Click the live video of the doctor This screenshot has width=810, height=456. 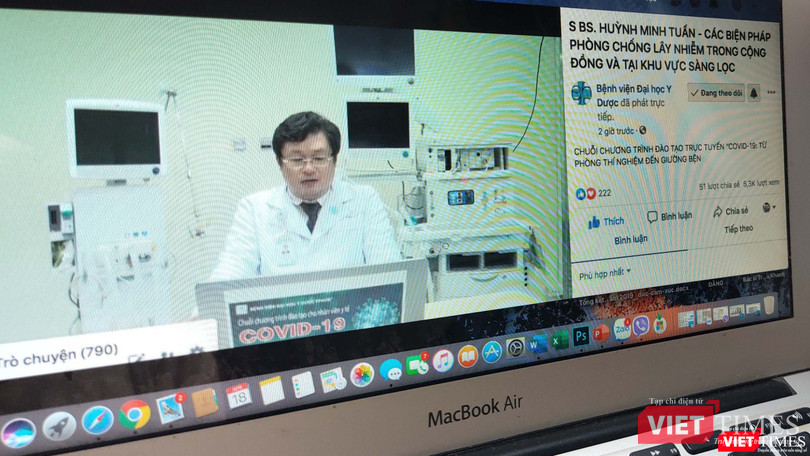(x=300, y=190)
